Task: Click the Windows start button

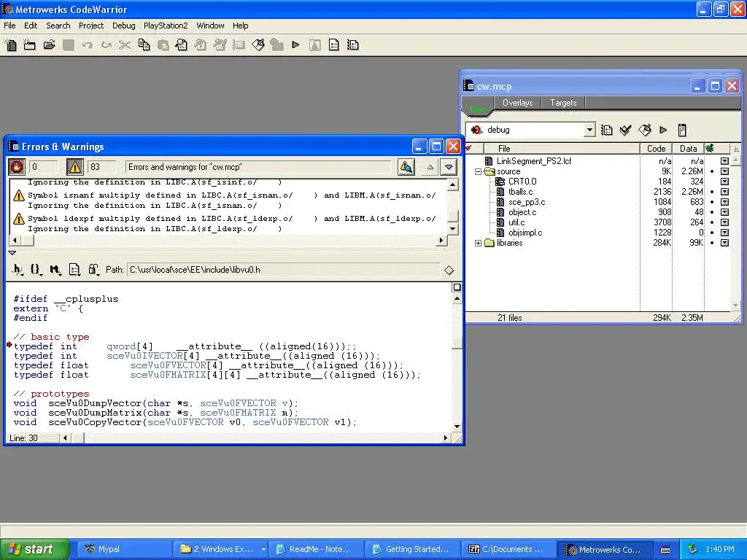Action: pos(34,549)
